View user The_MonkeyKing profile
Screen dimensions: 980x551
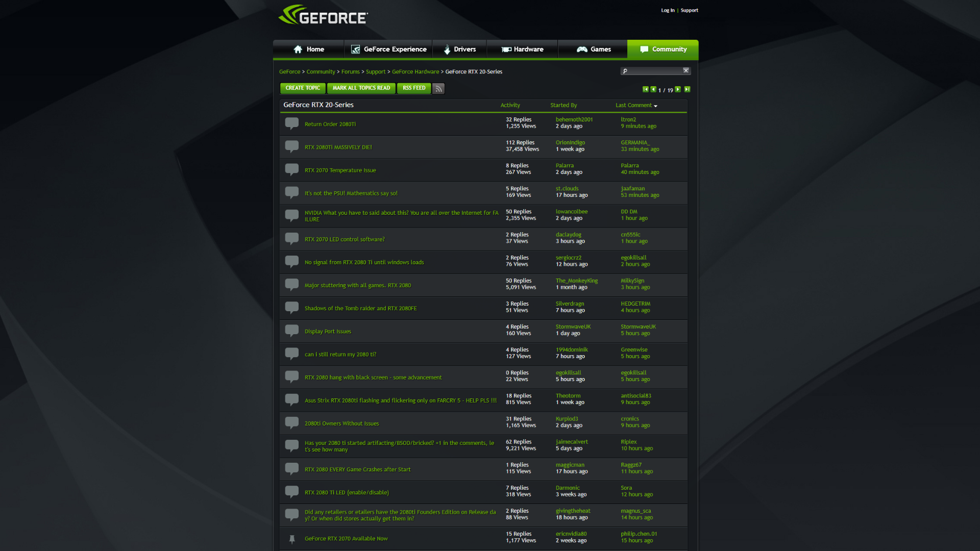[577, 281]
